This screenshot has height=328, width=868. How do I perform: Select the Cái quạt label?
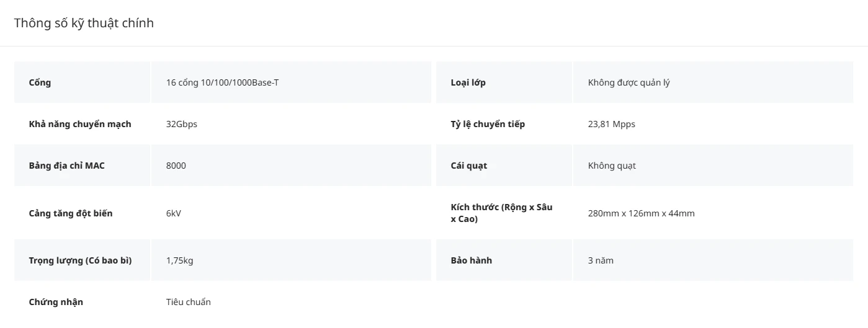click(469, 166)
